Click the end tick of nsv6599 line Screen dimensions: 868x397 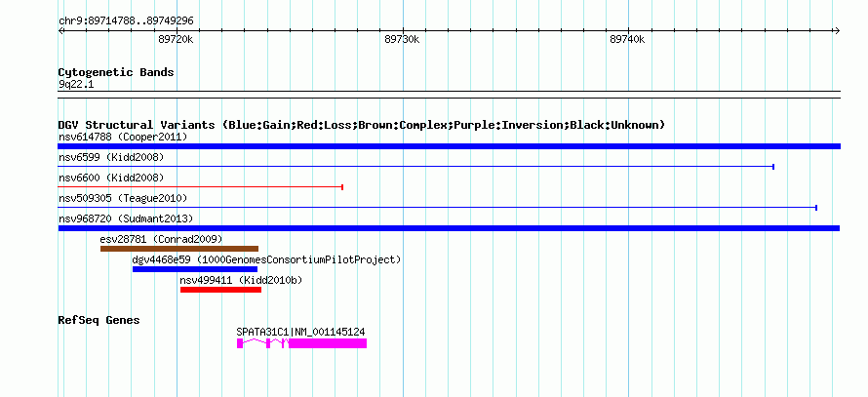click(x=773, y=167)
